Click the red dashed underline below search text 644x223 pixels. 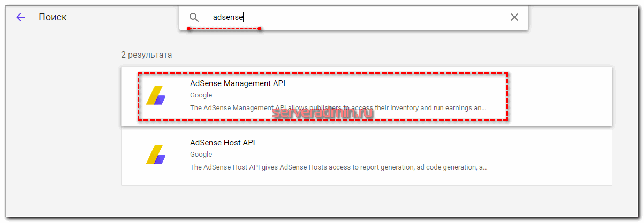pyautogui.click(x=224, y=29)
